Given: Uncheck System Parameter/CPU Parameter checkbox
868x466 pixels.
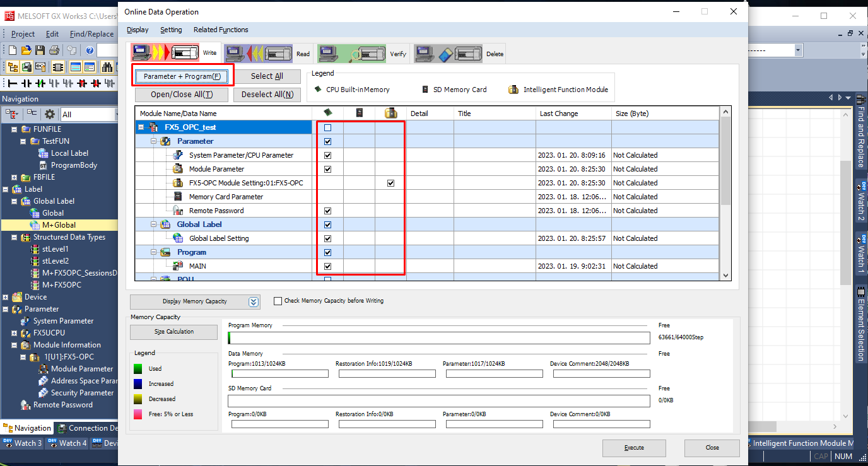Looking at the screenshot, I should [x=327, y=155].
